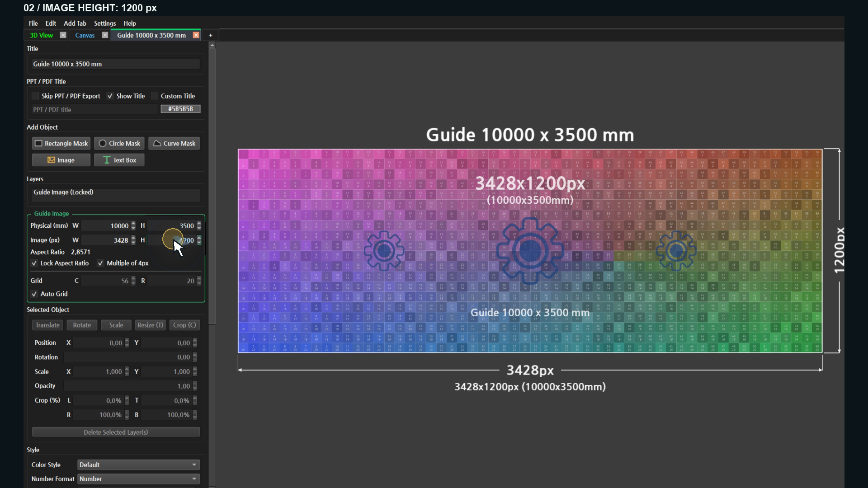Viewport: 868px width, 488px height.
Task: Step the Image width 3428 value
Action: (133, 240)
